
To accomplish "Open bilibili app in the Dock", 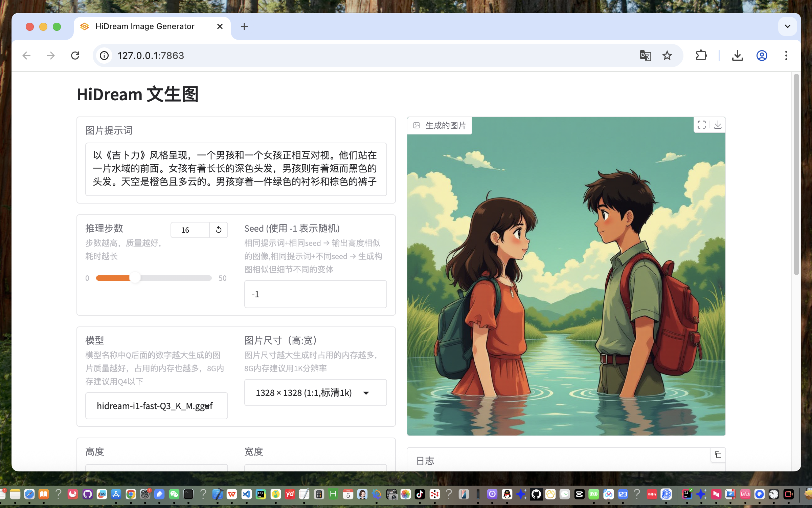I will [x=745, y=494].
